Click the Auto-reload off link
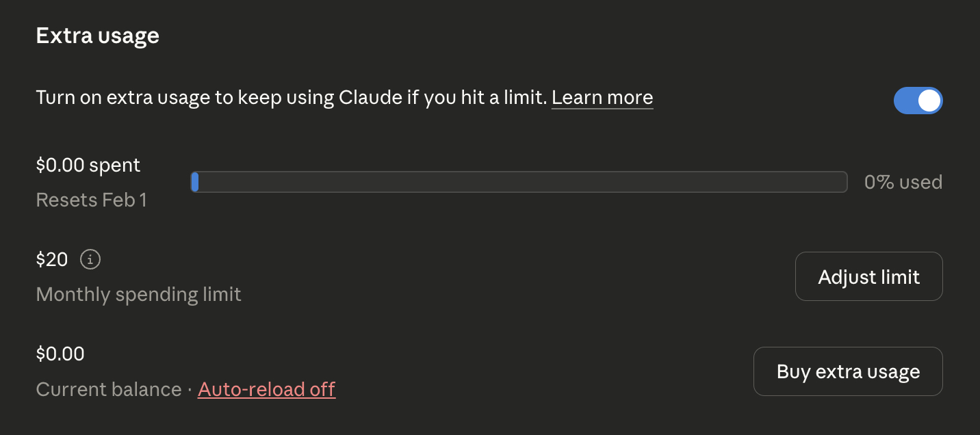The width and height of the screenshot is (980, 435). (x=266, y=388)
